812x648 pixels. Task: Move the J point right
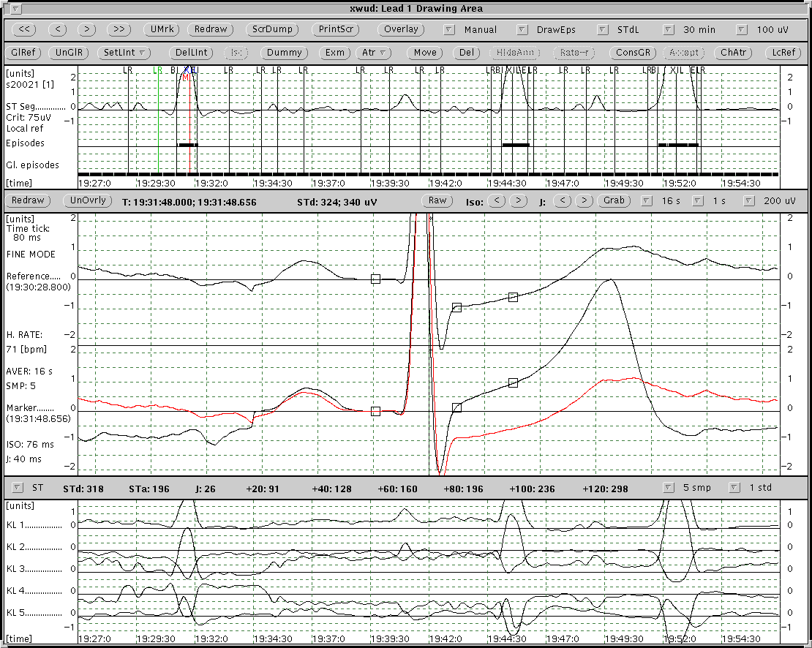pos(583,200)
